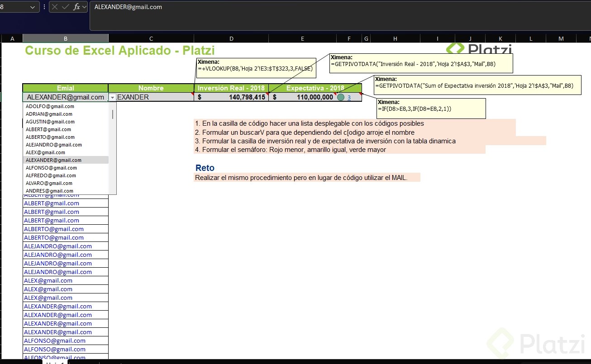
Task: Open Insert Function via the fx icon
Action: click(77, 7)
